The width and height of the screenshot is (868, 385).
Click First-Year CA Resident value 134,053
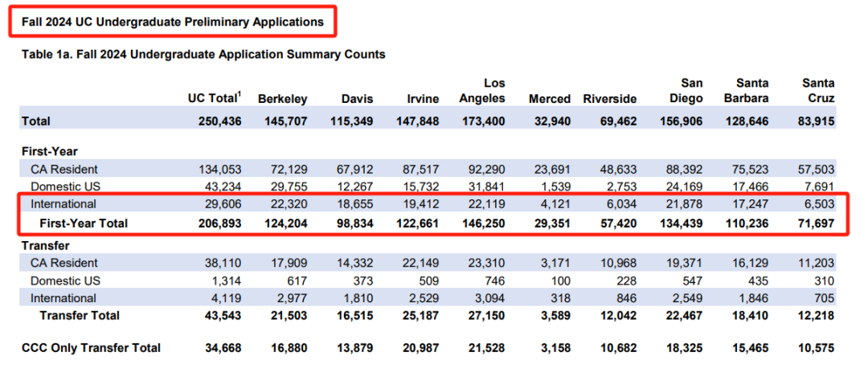[219, 170]
